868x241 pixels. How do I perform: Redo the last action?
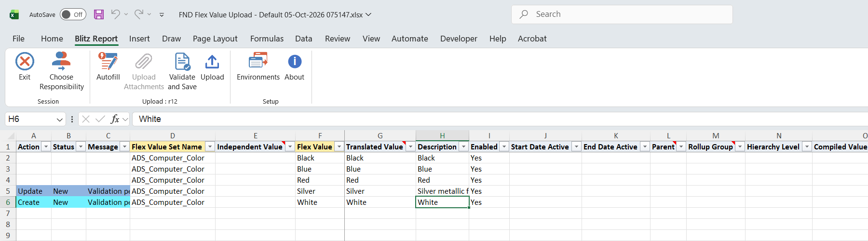tap(139, 14)
